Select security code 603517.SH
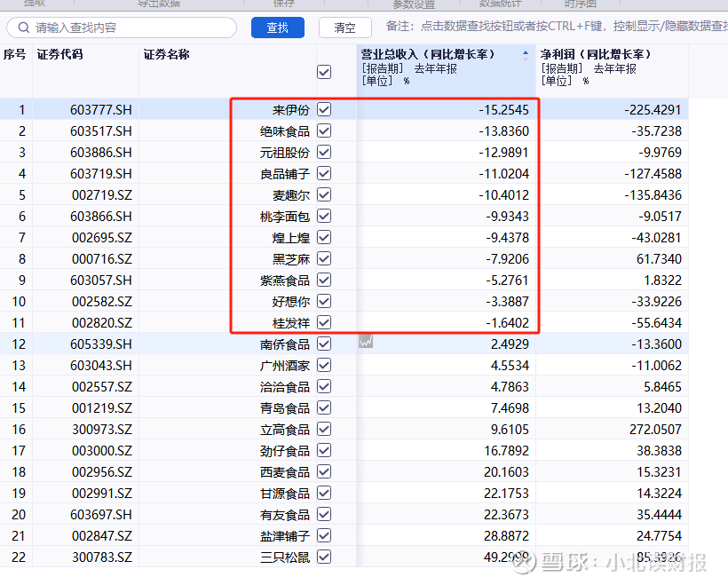The width and height of the screenshot is (728, 585). 100,131
